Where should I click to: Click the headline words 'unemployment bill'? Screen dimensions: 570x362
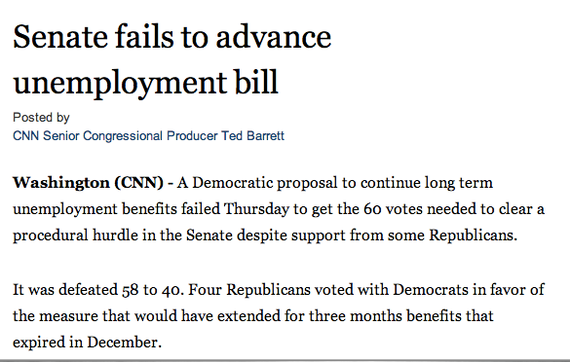(146, 83)
